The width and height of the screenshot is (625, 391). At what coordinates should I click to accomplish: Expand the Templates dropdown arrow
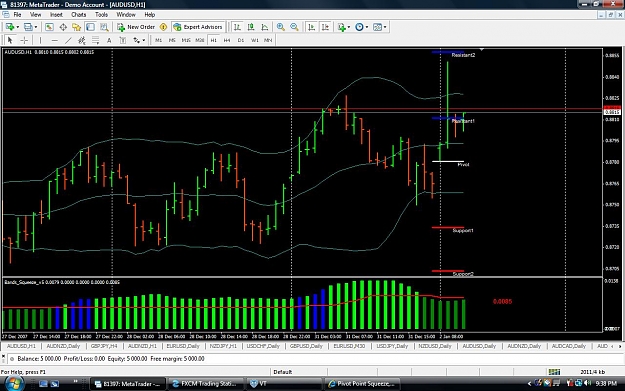click(385, 27)
